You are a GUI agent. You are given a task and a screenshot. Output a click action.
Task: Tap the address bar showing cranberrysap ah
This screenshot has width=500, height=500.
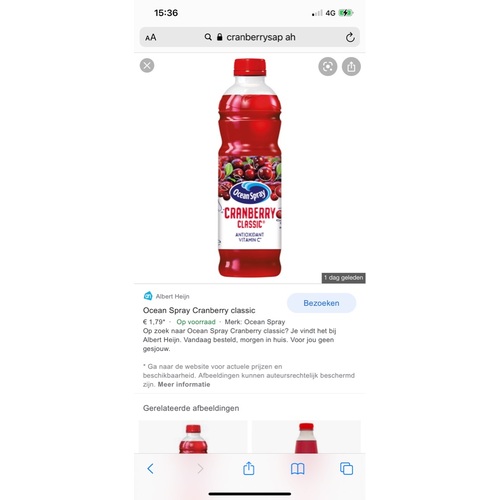point(250,37)
